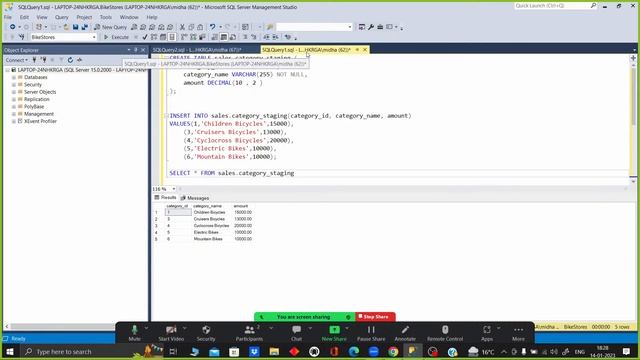Switch to the SQLQuery2.sql tab
Image resolution: width=640 pixels, height=360 pixels.
197,50
